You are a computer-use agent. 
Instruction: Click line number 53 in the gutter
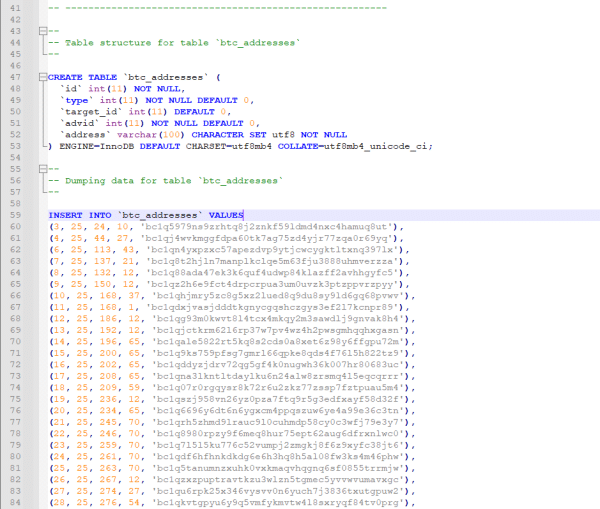pyautogui.click(x=15, y=145)
